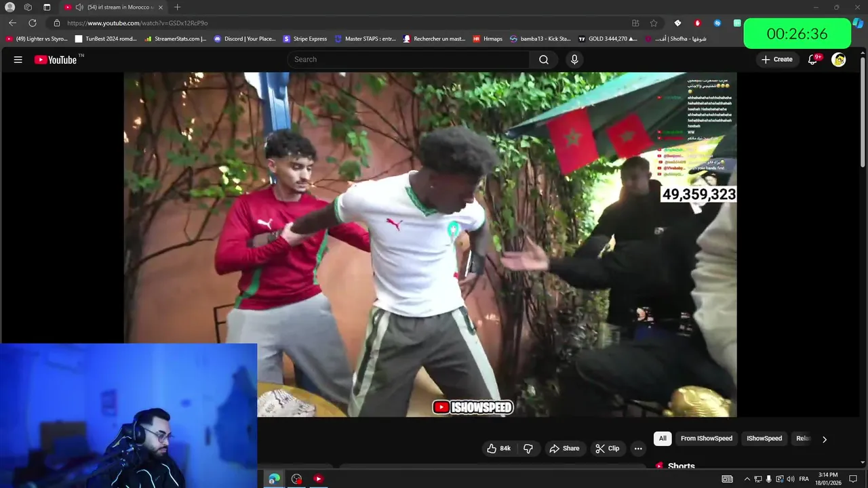Open more actions ellipsis under the video

(638, 449)
